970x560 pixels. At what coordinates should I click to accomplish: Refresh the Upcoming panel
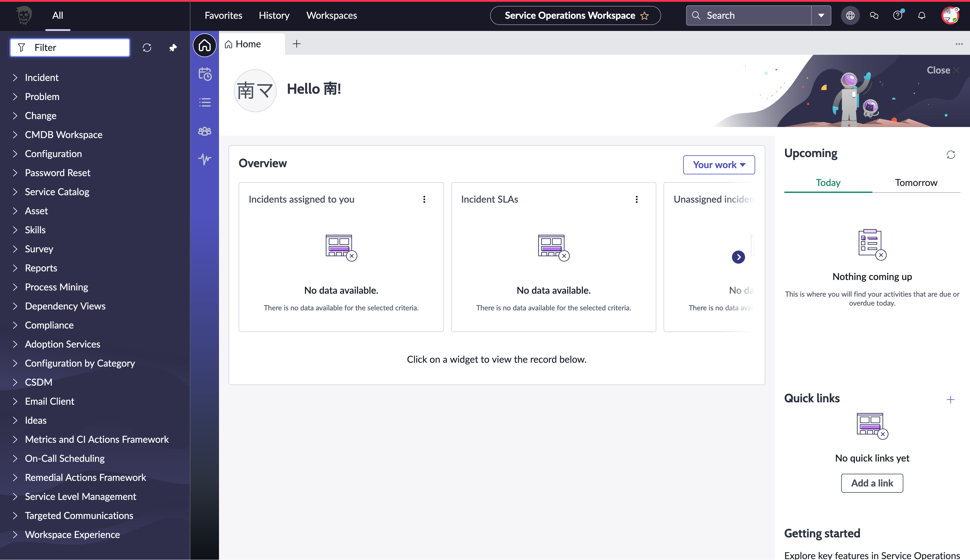point(951,155)
